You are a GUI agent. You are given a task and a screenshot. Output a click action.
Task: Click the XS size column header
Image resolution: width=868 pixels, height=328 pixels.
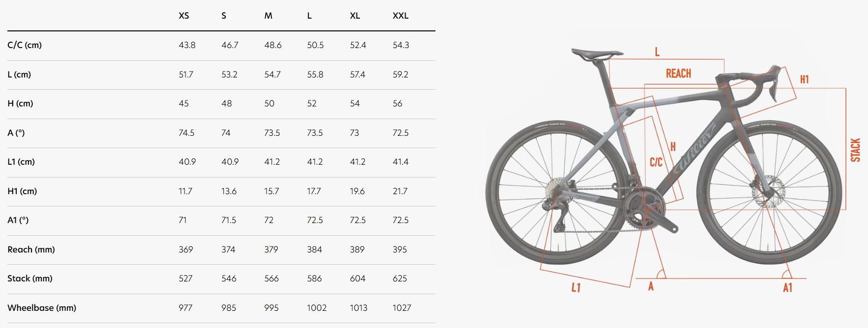pyautogui.click(x=184, y=16)
